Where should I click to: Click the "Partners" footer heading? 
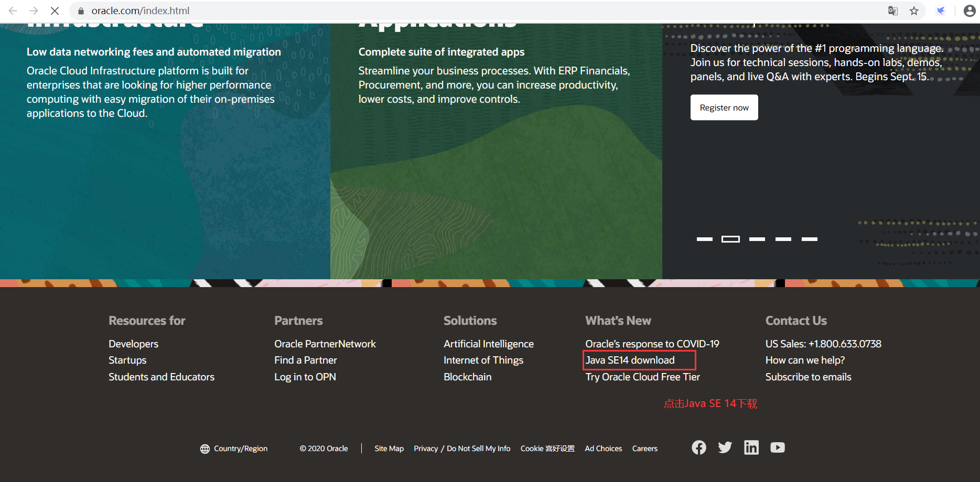click(x=298, y=321)
